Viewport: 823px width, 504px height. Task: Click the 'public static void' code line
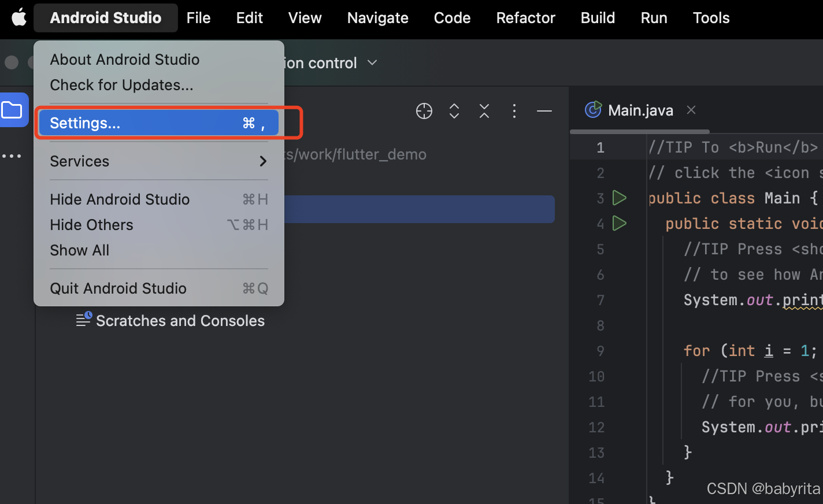click(x=744, y=224)
